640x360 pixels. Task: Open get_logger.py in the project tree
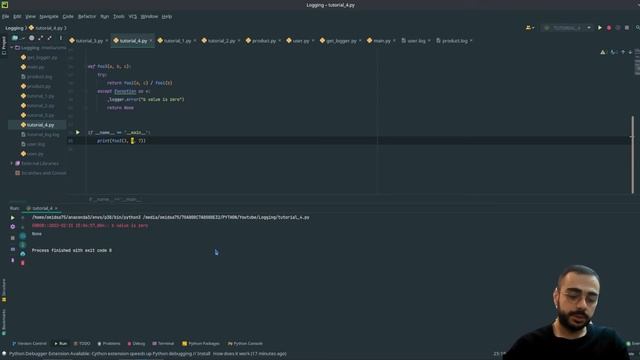(x=39, y=58)
